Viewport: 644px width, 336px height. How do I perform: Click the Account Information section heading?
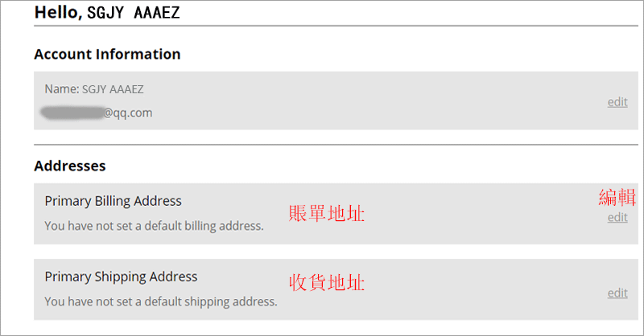tap(107, 55)
